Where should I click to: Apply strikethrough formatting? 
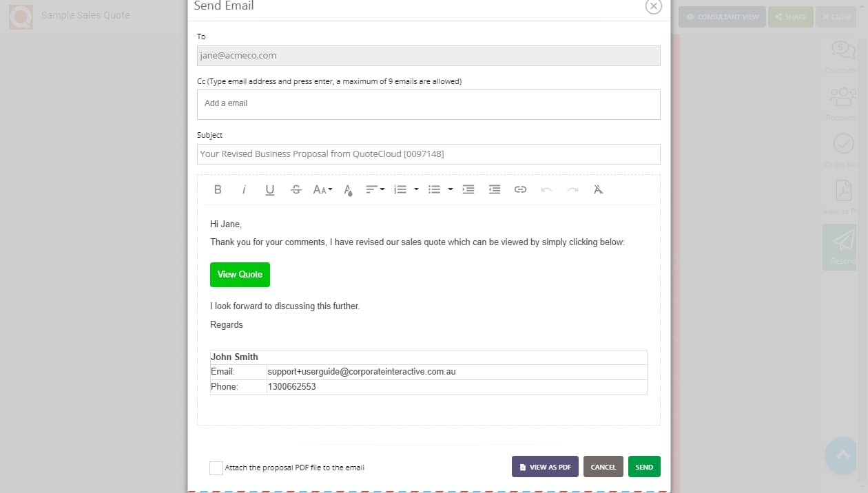tap(296, 189)
